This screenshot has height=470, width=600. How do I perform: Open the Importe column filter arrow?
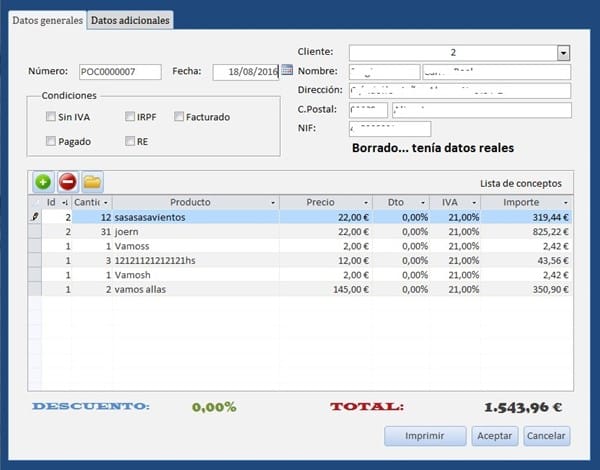coord(565,202)
